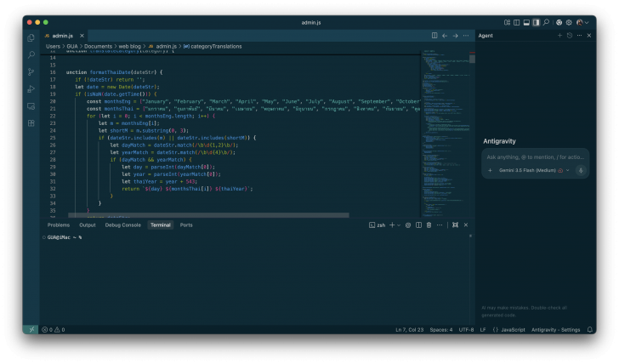Focus the Ask anything agent input
This screenshot has width=619, height=364.
[535, 157]
